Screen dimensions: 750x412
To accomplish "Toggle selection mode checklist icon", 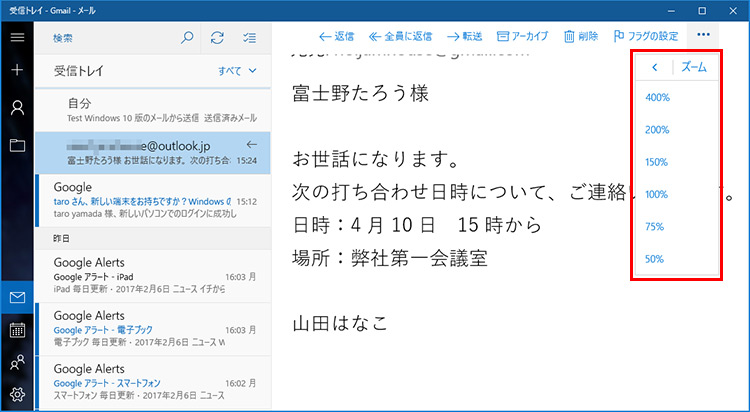I will pyautogui.click(x=249, y=38).
